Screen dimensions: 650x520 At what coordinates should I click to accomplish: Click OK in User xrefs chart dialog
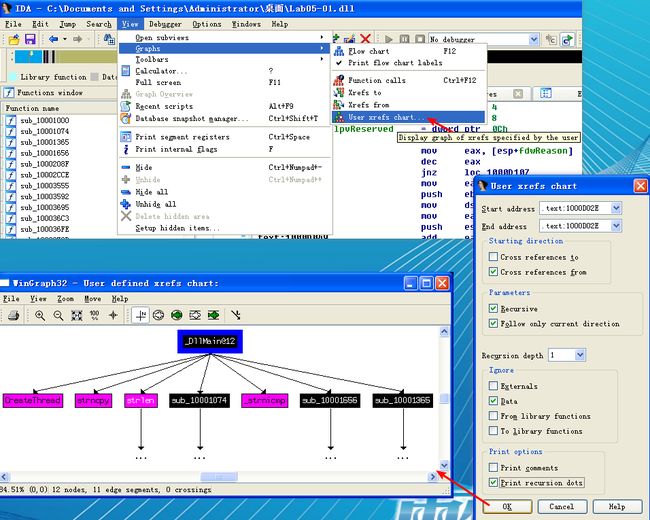click(x=507, y=506)
